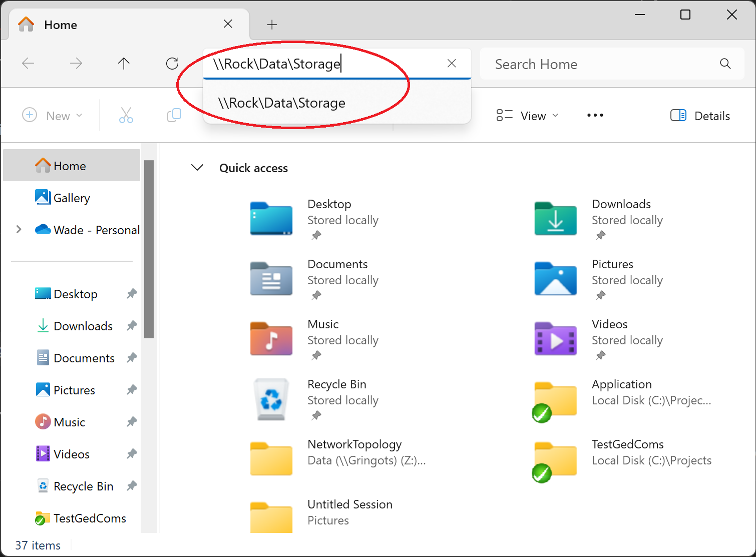The image size is (756, 557).
Task: Select the \\Rock\Data\Storage suggestion
Action: (x=282, y=103)
